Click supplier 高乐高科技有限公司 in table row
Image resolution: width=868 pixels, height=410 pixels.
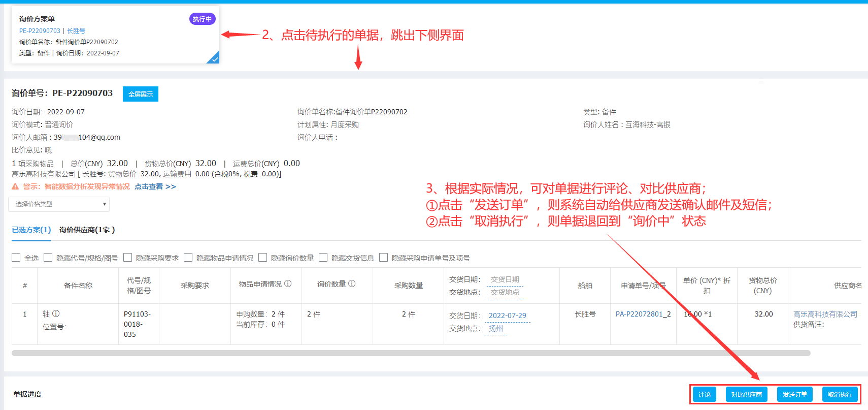825,314
